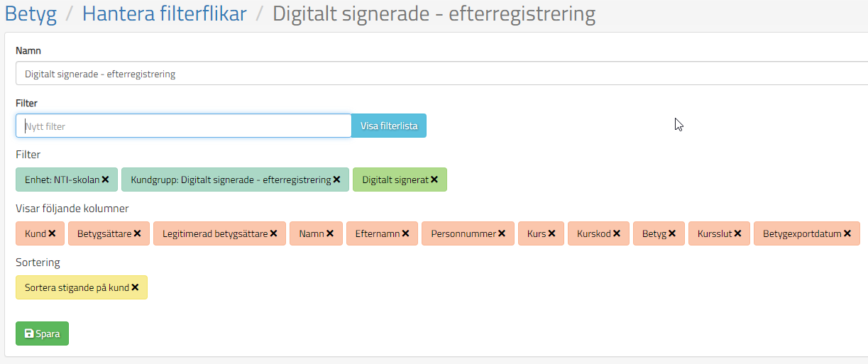Remove the Betyg column tag
The height and width of the screenshot is (364, 868).
pyautogui.click(x=672, y=233)
